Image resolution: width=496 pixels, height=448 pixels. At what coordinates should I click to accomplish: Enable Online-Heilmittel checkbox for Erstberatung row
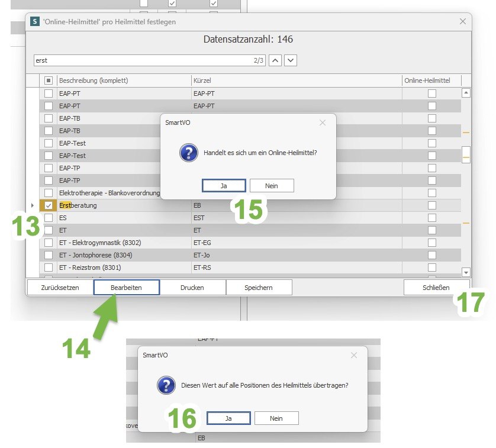tap(432, 205)
